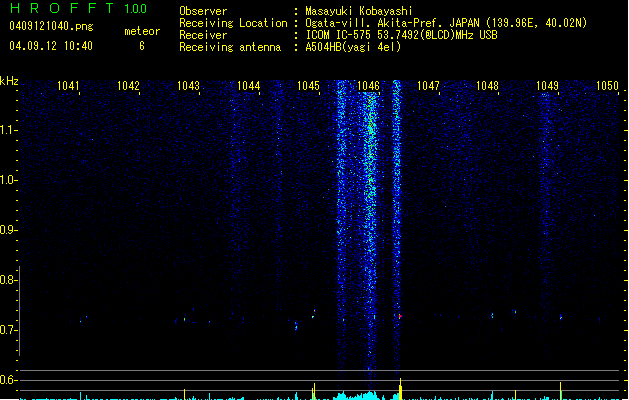The height and width of the screenshot is (400, 629).
Task: Select observer name Masayuki Kobayashi
Action: pos(359,11)
